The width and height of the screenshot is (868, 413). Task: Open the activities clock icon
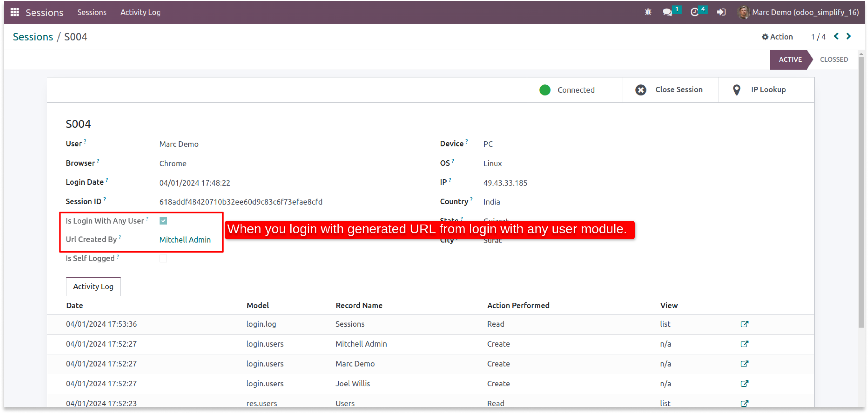695,12
